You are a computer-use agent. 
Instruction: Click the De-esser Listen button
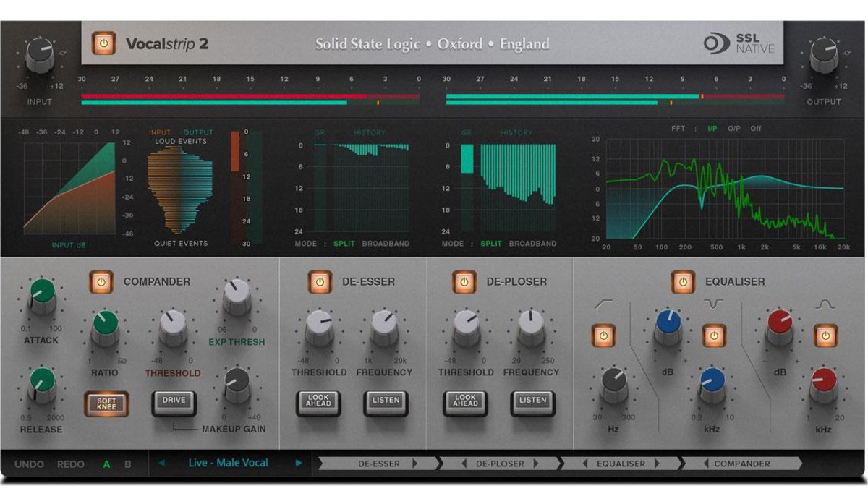tap(386, 402)
